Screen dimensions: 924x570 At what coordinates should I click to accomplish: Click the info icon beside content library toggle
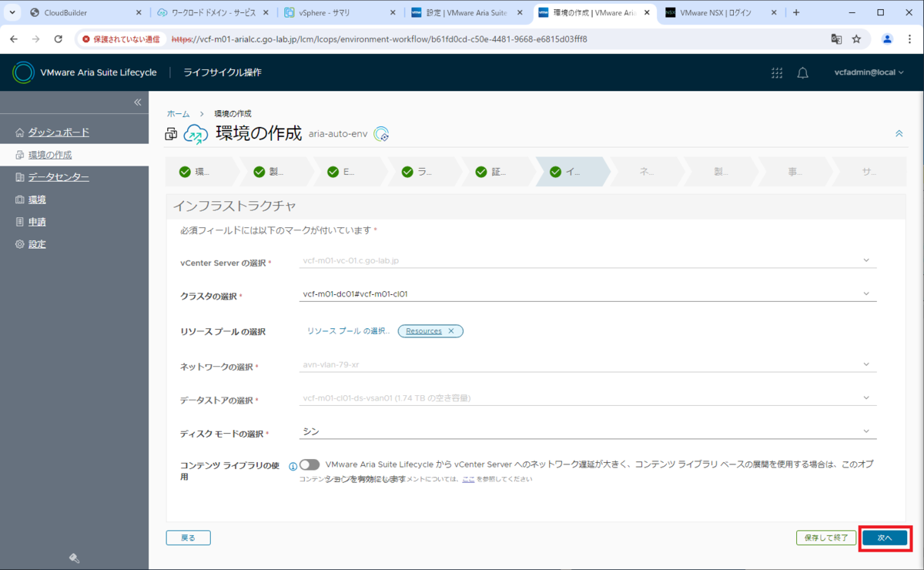coord(293,466)
